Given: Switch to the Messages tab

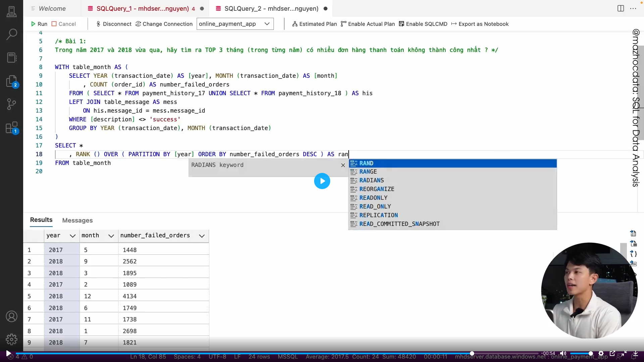Looking at the screenshot, I should click(x=77, y=220).
